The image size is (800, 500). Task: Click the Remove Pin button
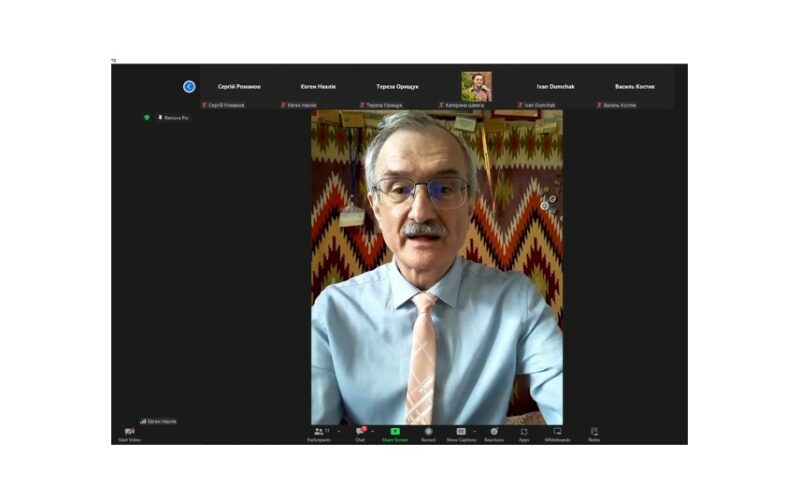point(173,117)
